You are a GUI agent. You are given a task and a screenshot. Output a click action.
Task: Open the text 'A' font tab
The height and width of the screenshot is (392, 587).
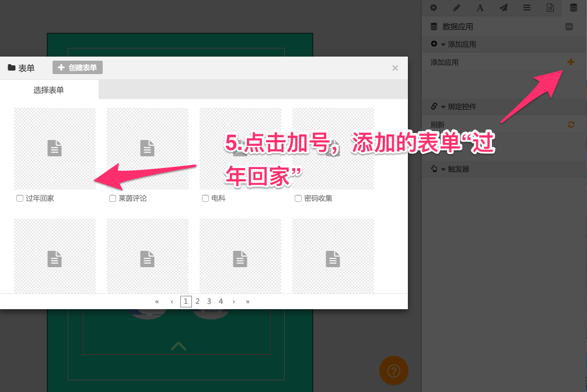pyautogui.click(x=480, y=8)
